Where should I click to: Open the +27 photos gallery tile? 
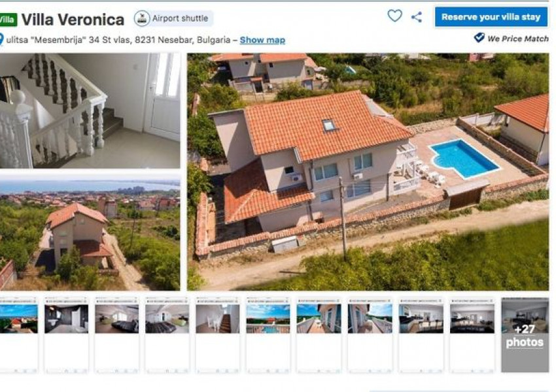pos(525,335)
